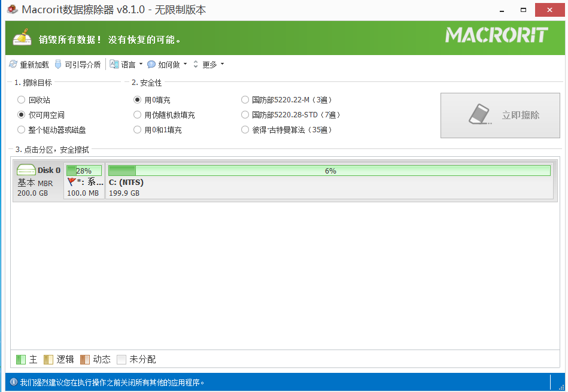Screen dimensions: 568x392
Task: Choose DoD 5220.22-M (3遍) method
Action: click(x=286, y=99)
